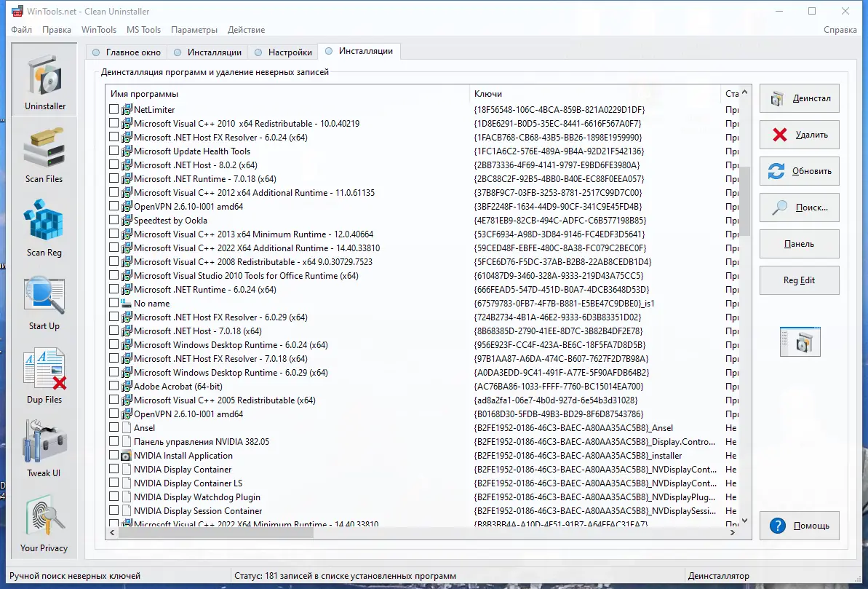
Task: Check the NVIDIA Display Session Container checkbox
Action: pyautogui.click(x=114, y=510)
